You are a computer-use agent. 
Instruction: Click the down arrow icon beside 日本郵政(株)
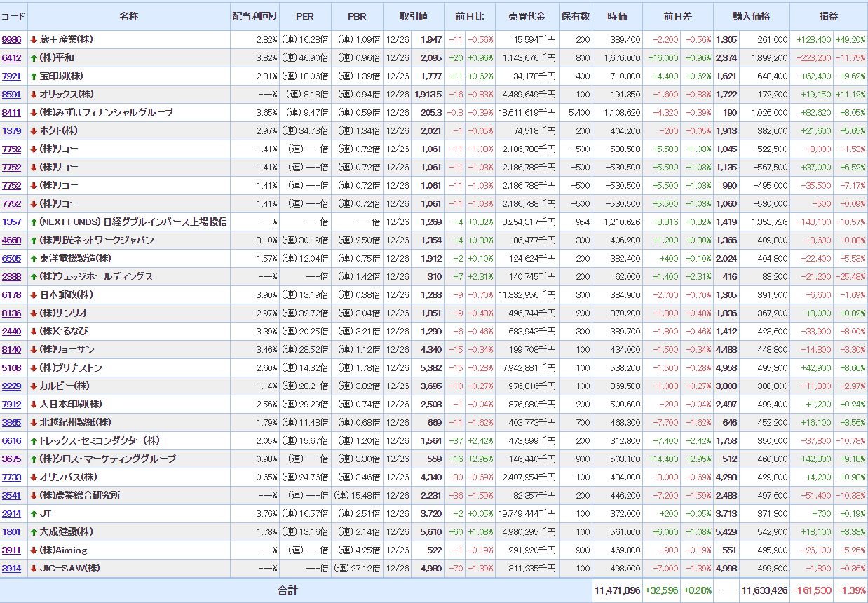click(x=34, y=295)
